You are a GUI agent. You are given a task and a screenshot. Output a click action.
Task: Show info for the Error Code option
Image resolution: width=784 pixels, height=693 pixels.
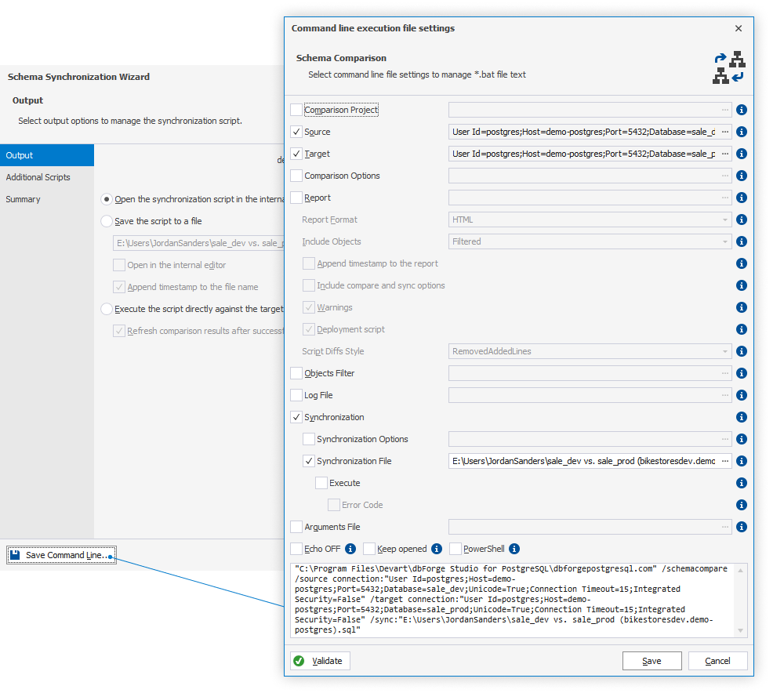(742, 505)
